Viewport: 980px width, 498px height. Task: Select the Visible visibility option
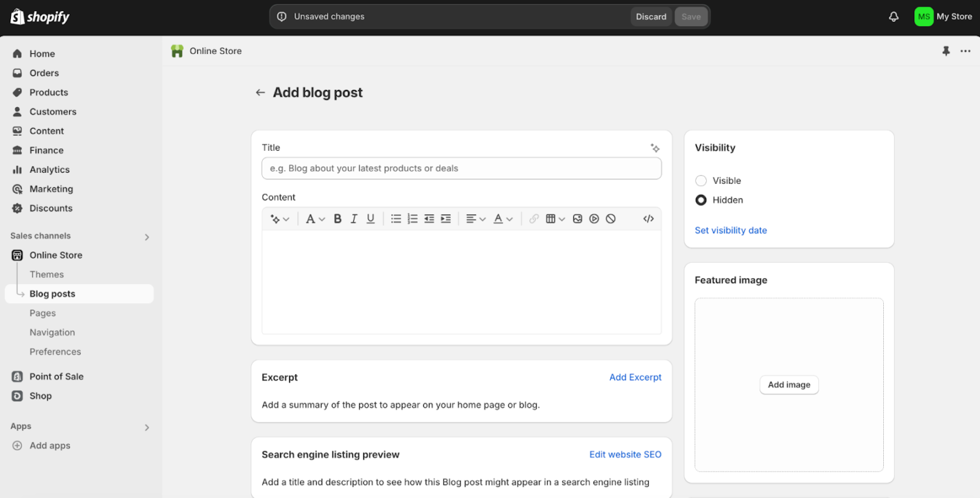coord(701,181)
